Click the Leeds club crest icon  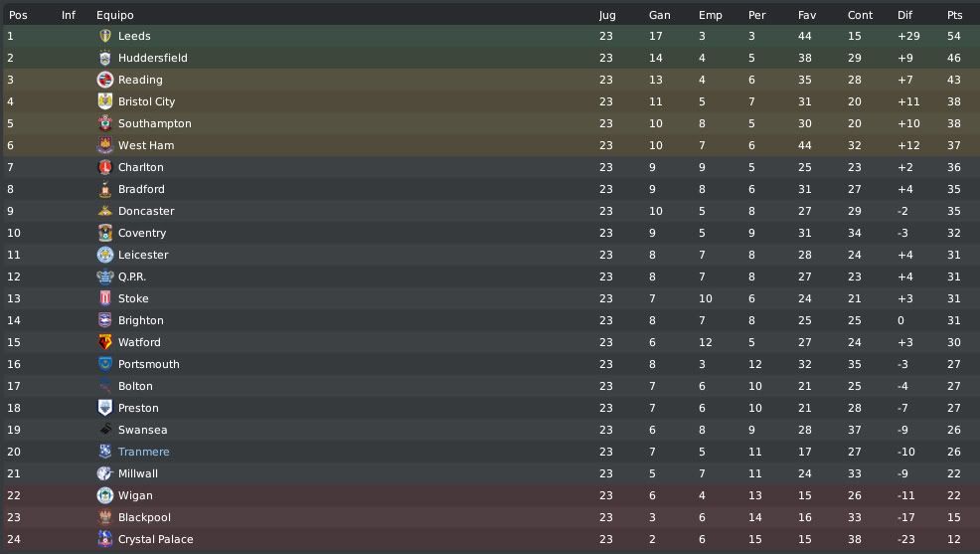coord(105,36)
